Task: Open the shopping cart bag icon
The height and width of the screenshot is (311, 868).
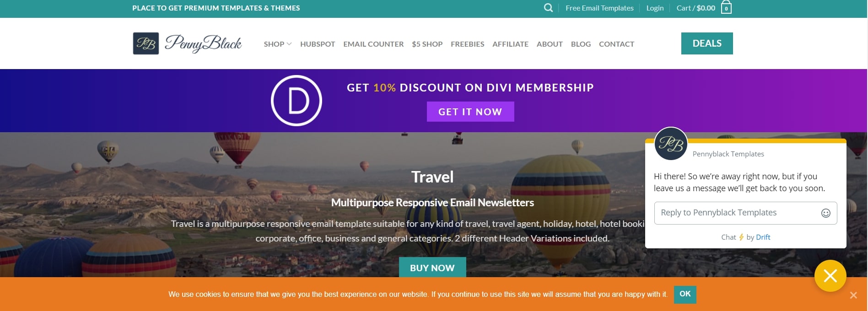Action: coord(726,7)
